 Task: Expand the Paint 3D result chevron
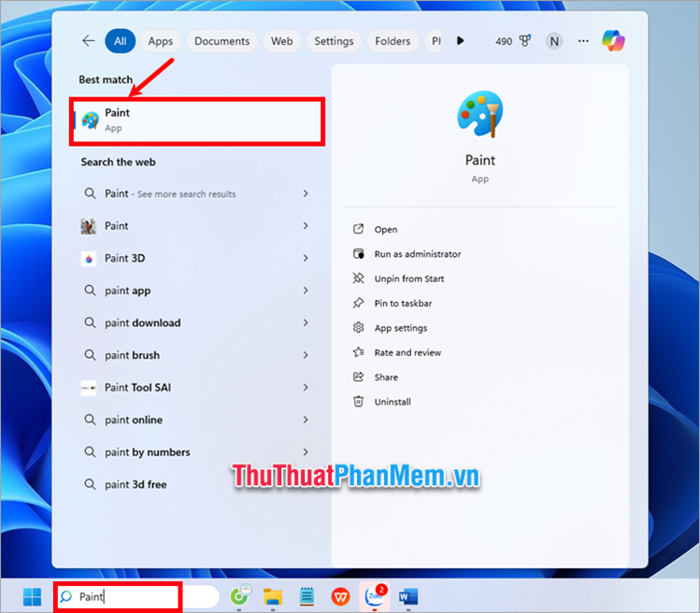click(x=306, y=258)
